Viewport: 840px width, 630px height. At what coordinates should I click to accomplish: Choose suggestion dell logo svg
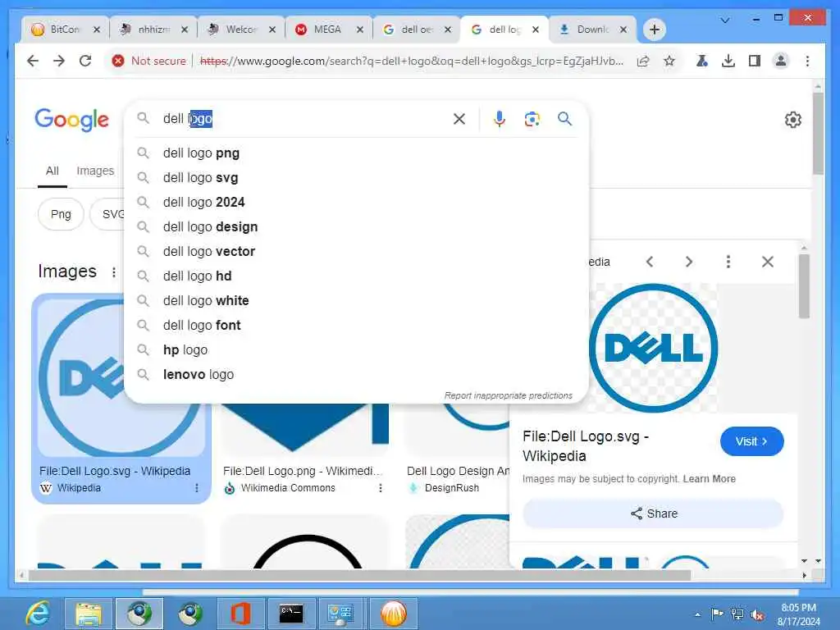[356, 178]
